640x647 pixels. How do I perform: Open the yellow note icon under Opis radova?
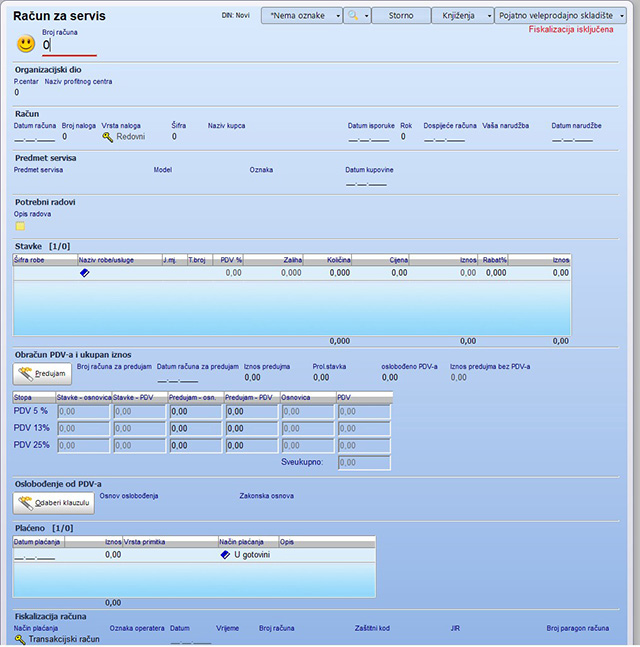20,226
